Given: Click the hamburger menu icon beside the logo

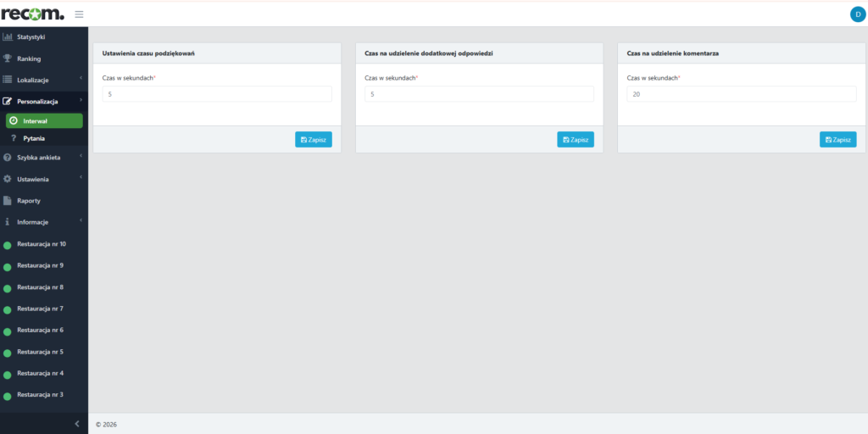Looking at the screenshot, I should 79,14.
